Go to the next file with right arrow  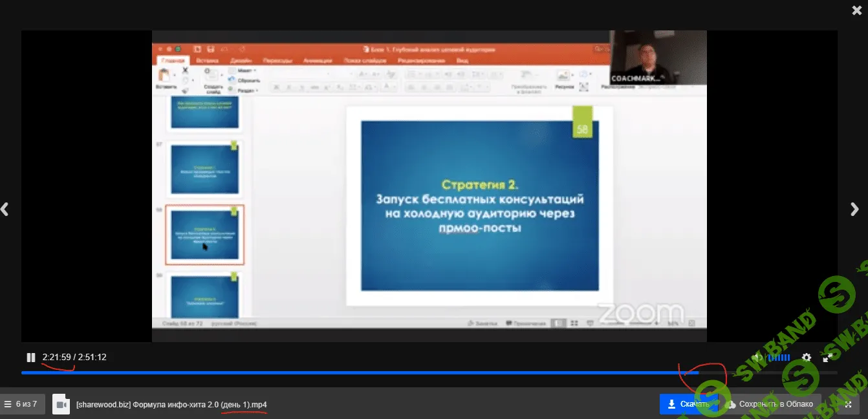[854, 209]
